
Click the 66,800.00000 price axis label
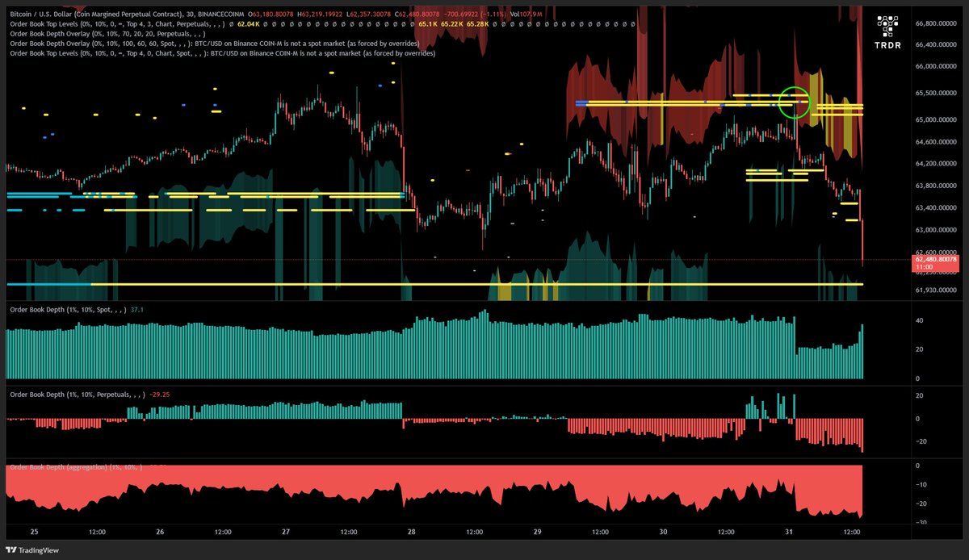click(936, 23)
